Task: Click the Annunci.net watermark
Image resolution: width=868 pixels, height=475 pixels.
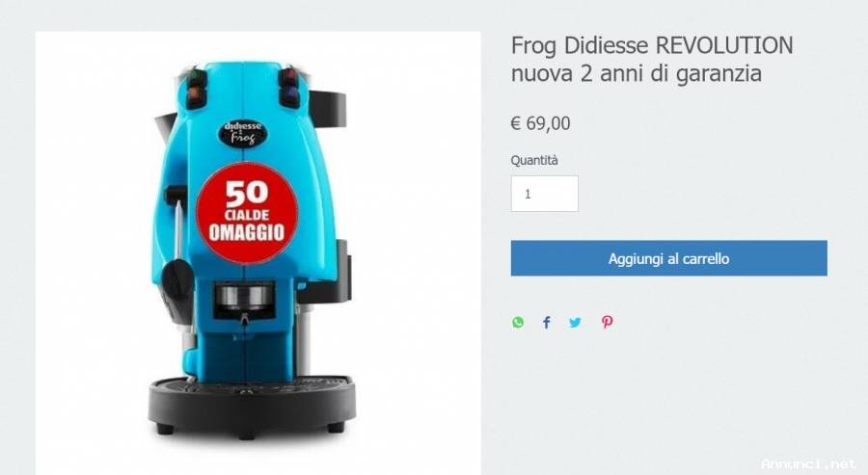Action: tap(809, 463)
